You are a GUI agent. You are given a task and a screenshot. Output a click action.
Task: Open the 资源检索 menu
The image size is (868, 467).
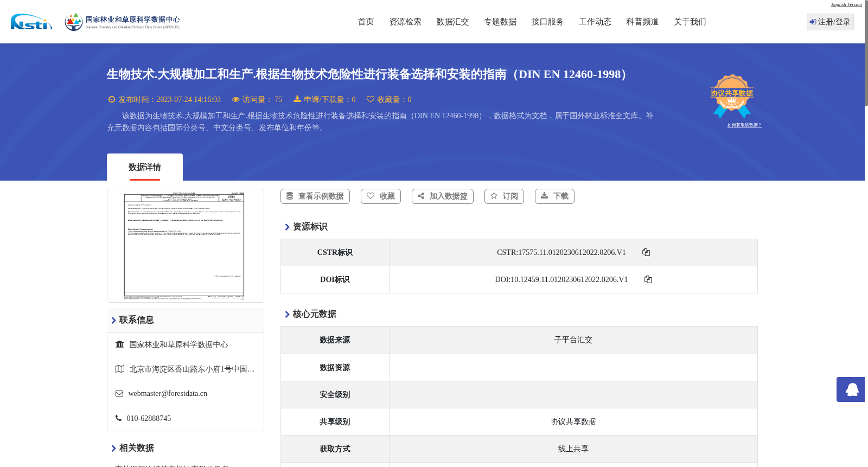tap(405, 22)
